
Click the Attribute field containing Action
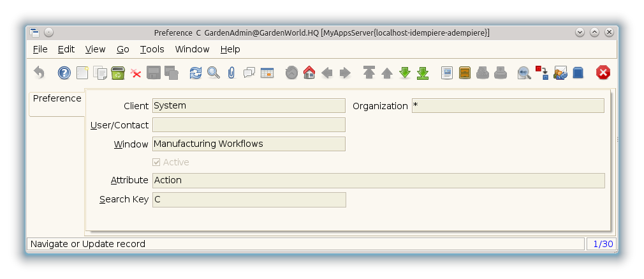coord(378,181)
